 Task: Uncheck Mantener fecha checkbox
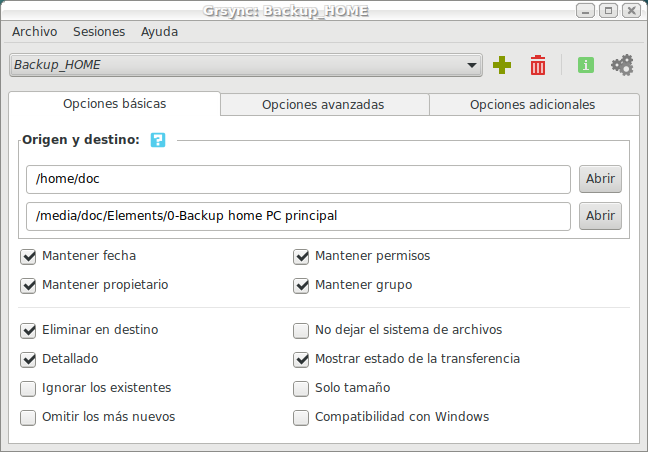pos(28,256)
